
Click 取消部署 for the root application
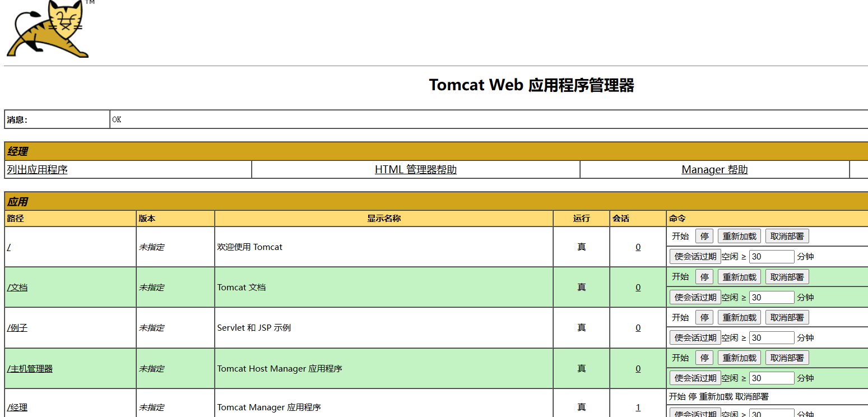pos(787,237)
